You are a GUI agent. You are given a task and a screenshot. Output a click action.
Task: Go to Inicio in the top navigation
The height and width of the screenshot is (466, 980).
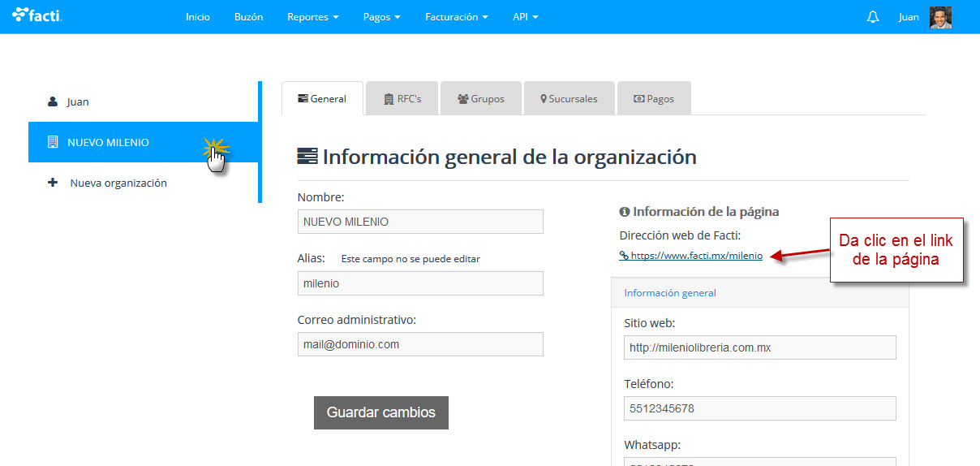pos(198,17)
